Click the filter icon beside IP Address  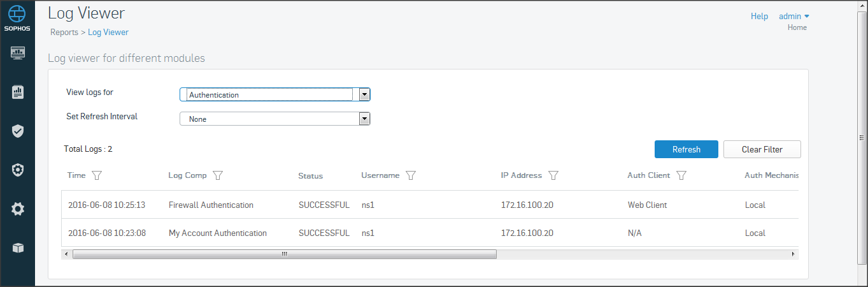click(553, 175)
